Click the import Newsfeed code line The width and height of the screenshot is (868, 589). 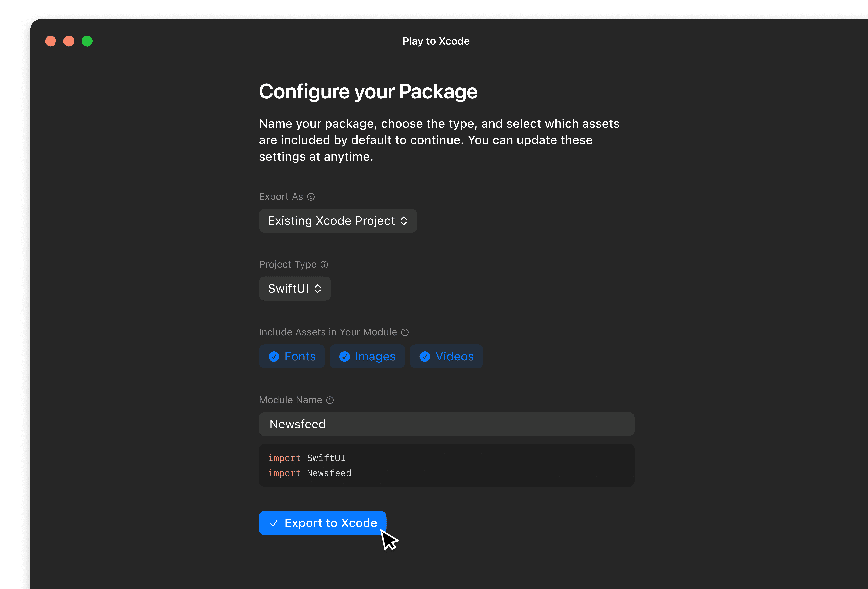click(x=310, y=473)
